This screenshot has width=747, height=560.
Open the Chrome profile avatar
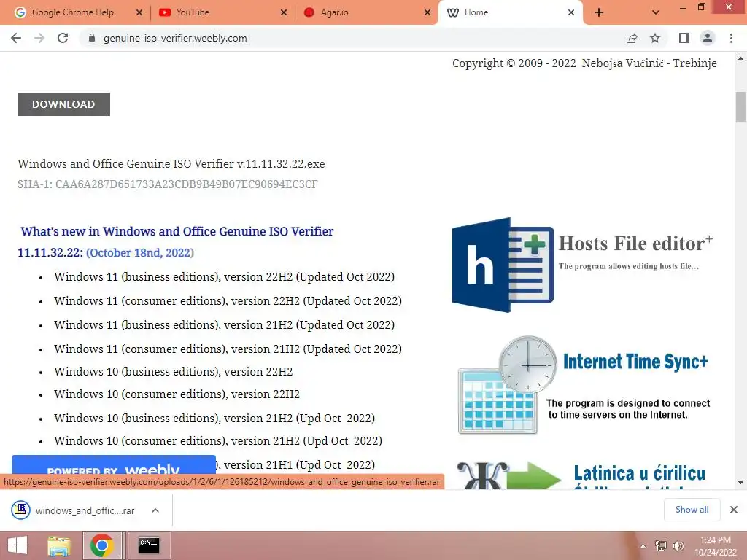click(708, 38)
